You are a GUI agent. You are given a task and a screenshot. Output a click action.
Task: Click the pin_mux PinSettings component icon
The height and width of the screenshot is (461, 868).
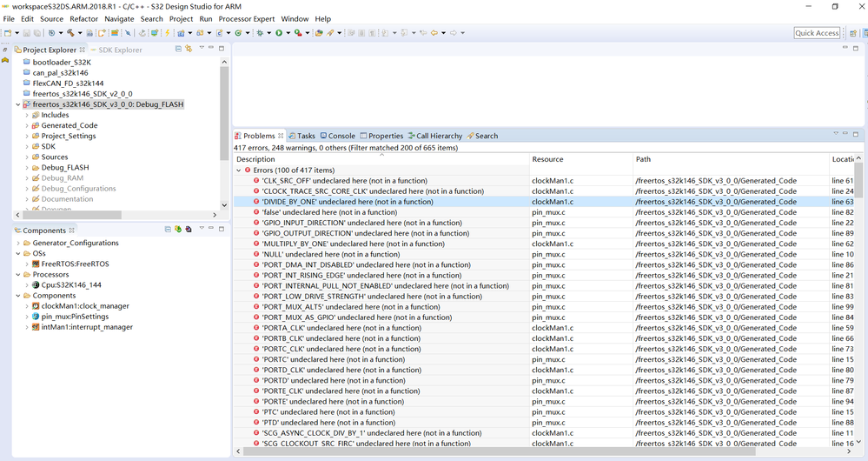pyautogui.click(x=36, y=317)
